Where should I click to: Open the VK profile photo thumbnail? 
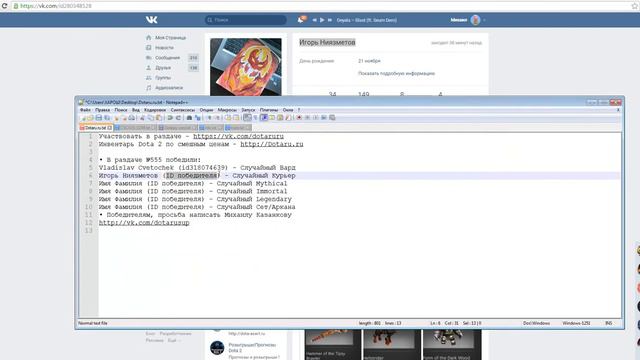(x=246, y=67)
